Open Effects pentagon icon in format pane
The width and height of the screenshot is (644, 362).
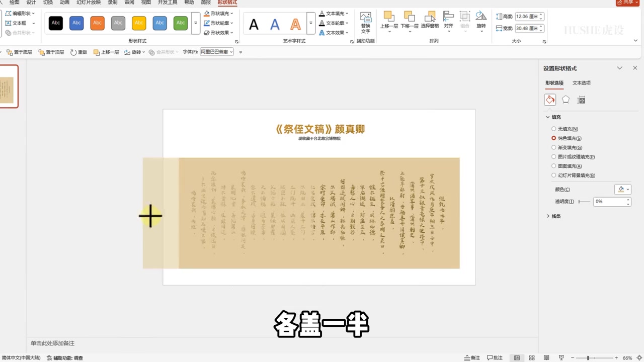(x=566, y=100)
